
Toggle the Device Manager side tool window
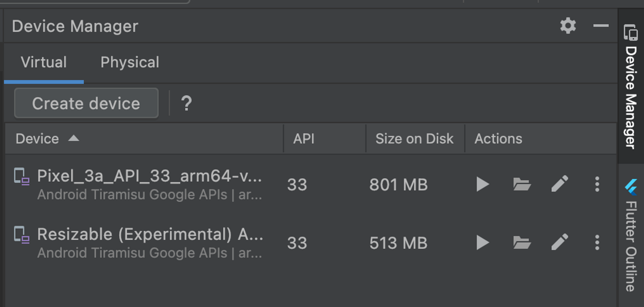point(630,87)
